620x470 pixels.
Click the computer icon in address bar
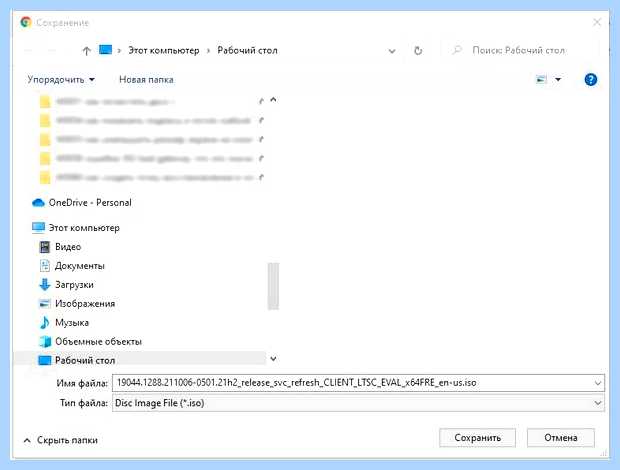point(105,50)
